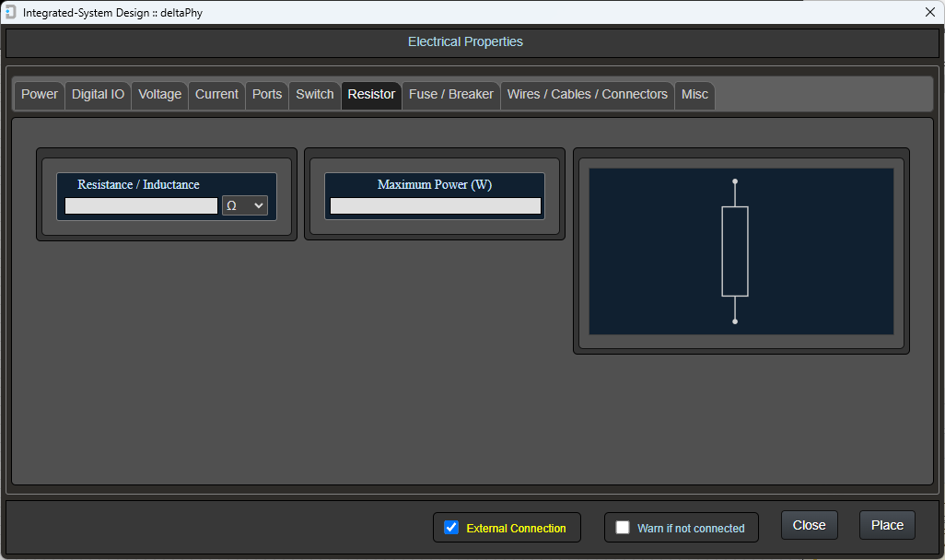Viewport: 945px width, 560px height.
Task: Click the Place button
Action: click(x=887, y=525)
